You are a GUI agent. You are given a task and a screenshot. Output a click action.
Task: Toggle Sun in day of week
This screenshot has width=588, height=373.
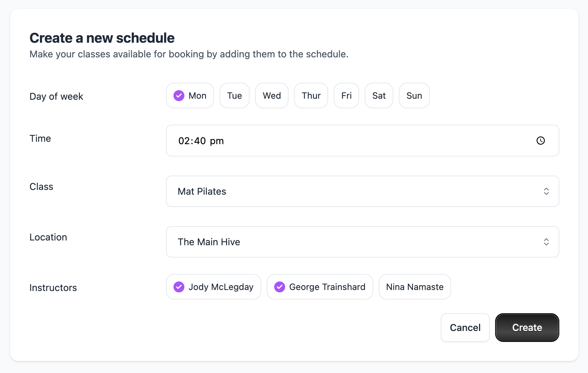(x=414, y=96)
